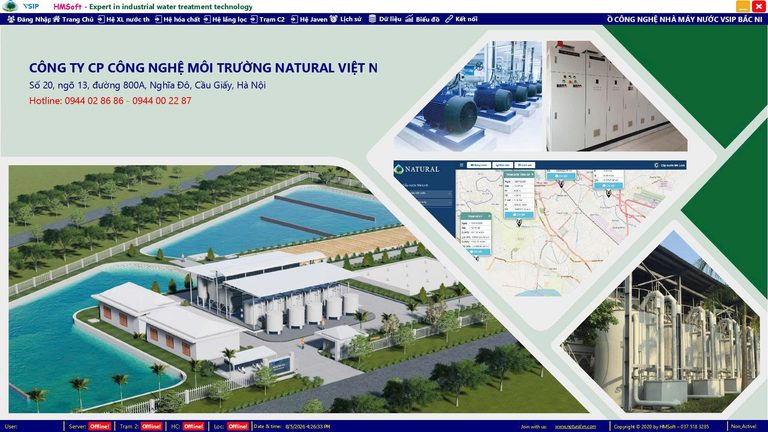Open the Join with us website link

click(x=575, y=427)
